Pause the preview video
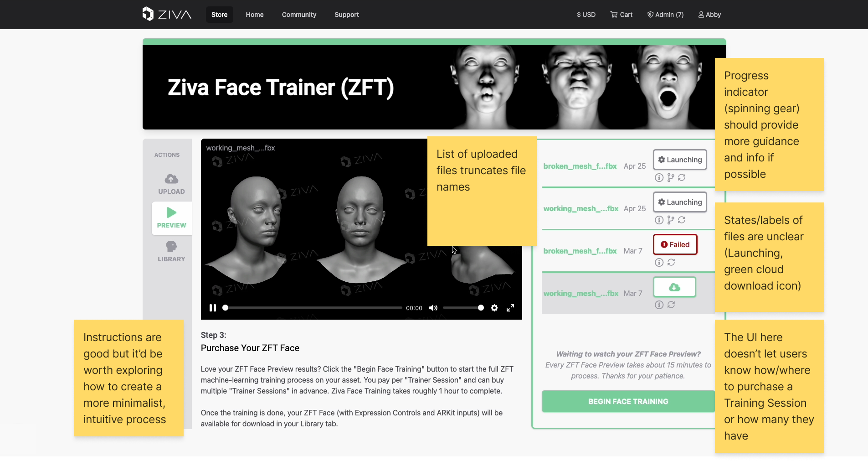The height and width of the screenshot is (461, 868). [x=212, y=308]
